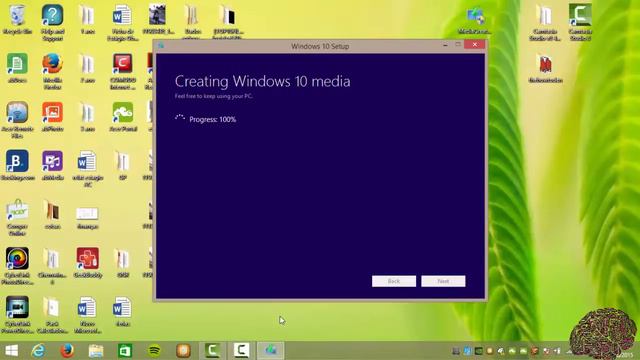Minimize the Windows 10 Setup window

(445, 44)
